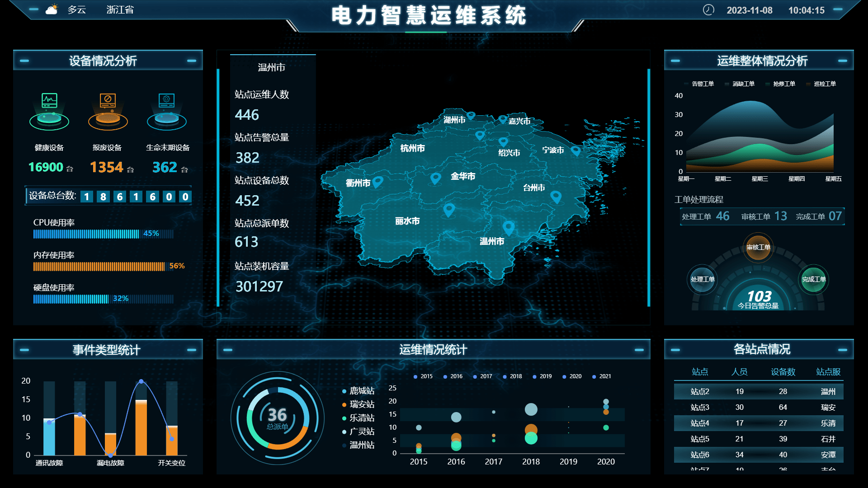
Task: Toggle the 2015 legend item
Action: click(x=423, y=376)
